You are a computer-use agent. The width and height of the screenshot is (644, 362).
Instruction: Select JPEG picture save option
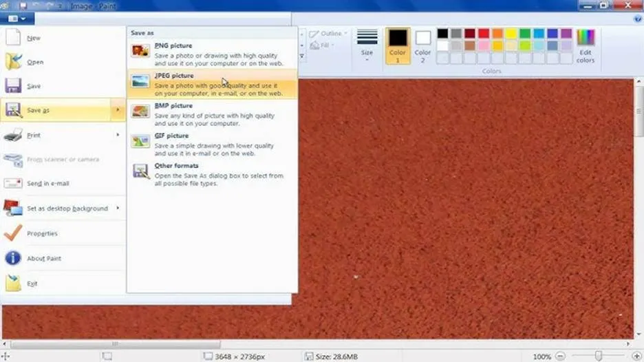[213, 84]
